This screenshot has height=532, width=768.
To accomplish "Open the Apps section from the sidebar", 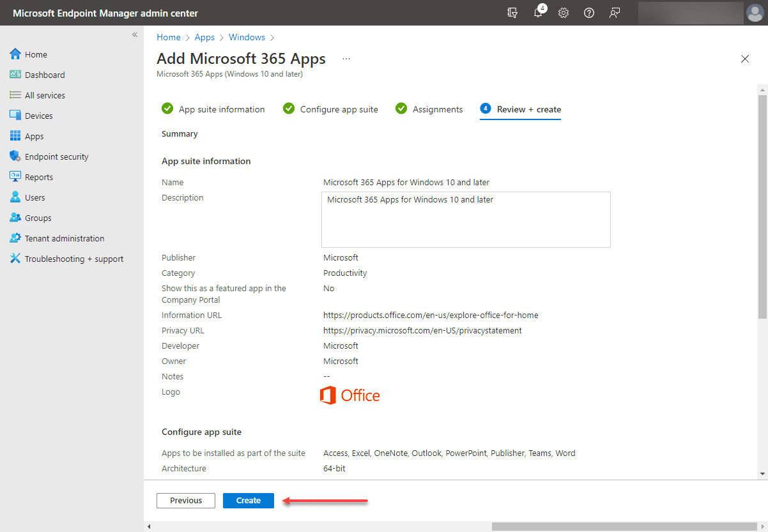I will pyautogui.click(x=35, y=135).
